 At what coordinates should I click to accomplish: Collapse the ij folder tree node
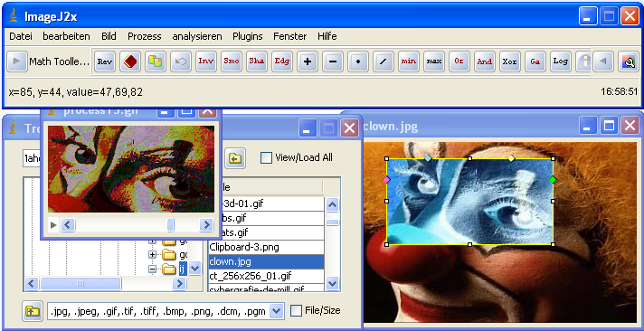tap(152, 269)
